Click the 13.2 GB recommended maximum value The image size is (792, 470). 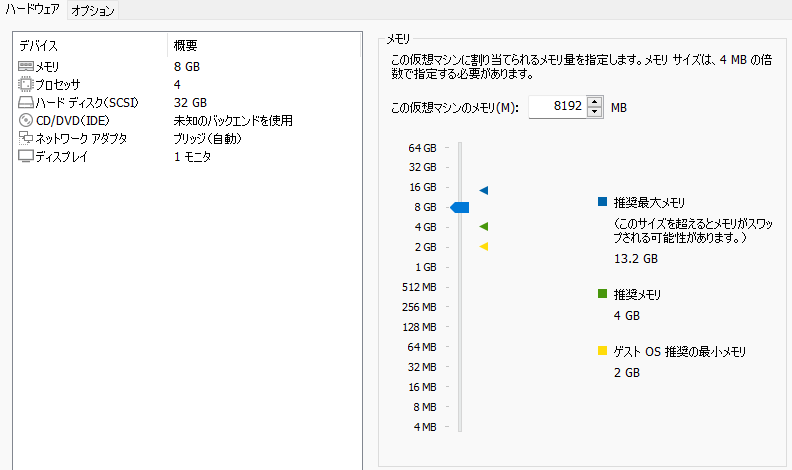click(636, 259)
